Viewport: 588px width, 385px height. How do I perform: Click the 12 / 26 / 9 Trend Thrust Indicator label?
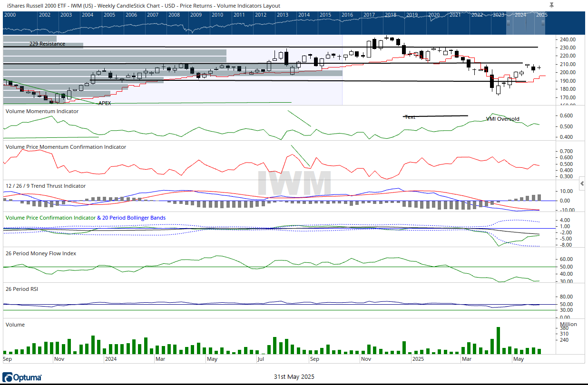[x=46, y=186]
